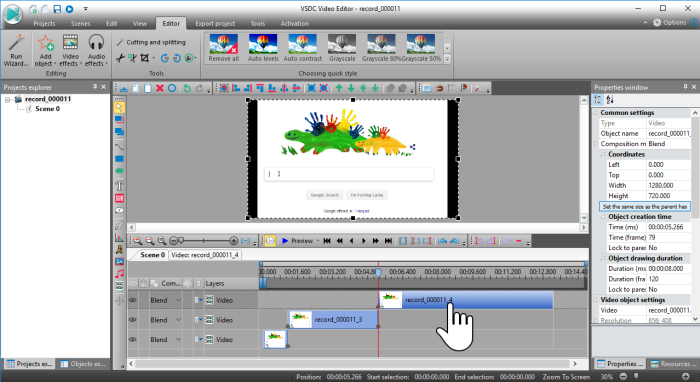The image size is (700, 382).
Task: Click the green move-up arrow icon
Action: tap(339, 88)
